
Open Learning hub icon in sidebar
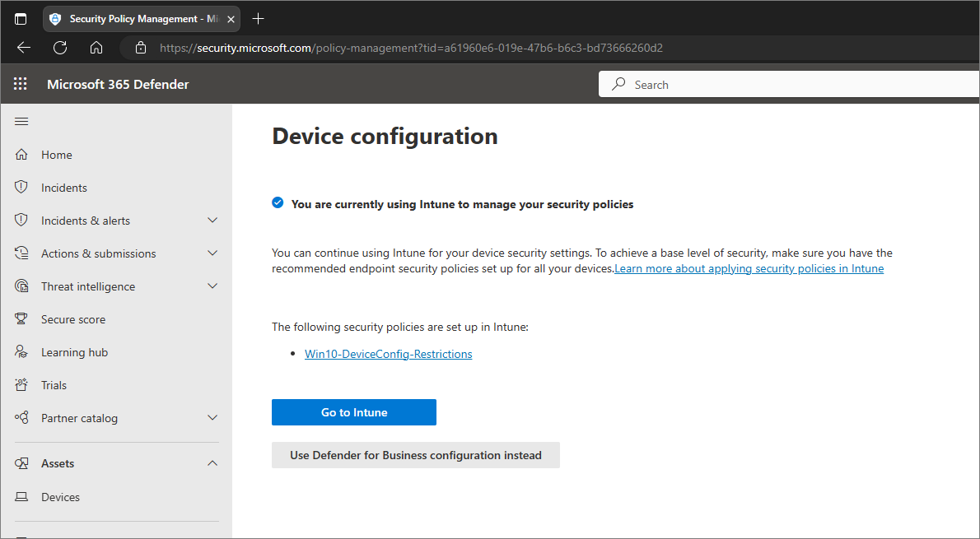click(22, 352)
